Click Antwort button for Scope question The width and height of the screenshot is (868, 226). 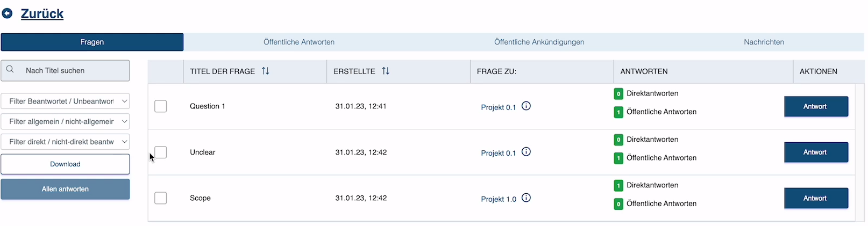pos(816,198)
